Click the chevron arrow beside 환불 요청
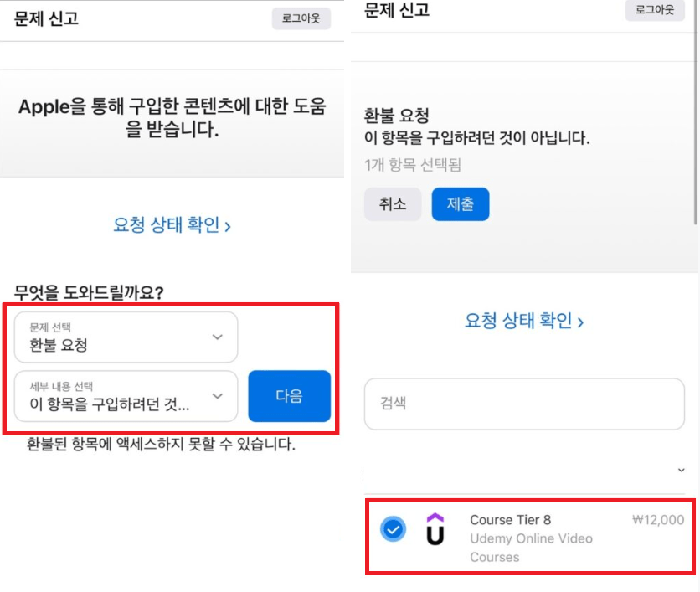 coord(218,337)
